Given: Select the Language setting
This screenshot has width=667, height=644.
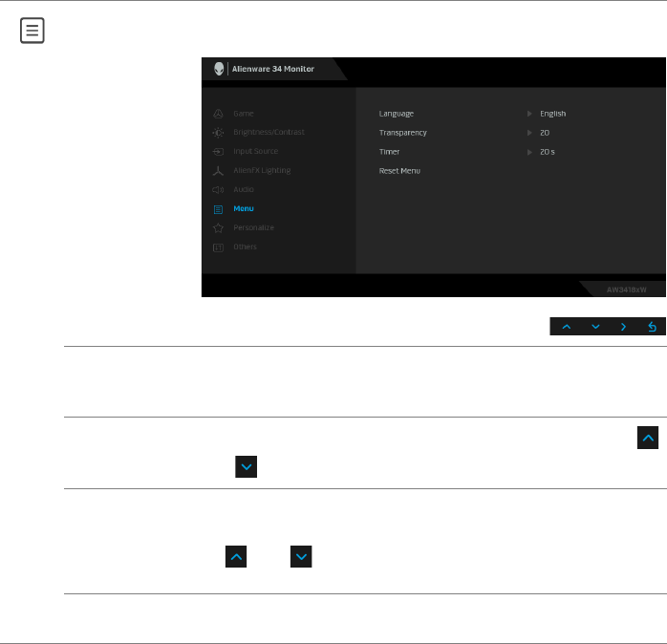Looking at the screenshot, I should pos(396,114).
